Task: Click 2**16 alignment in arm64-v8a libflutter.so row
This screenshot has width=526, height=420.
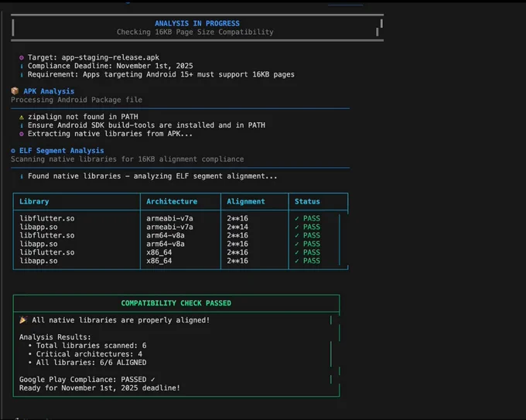Action: pos(237,235)
